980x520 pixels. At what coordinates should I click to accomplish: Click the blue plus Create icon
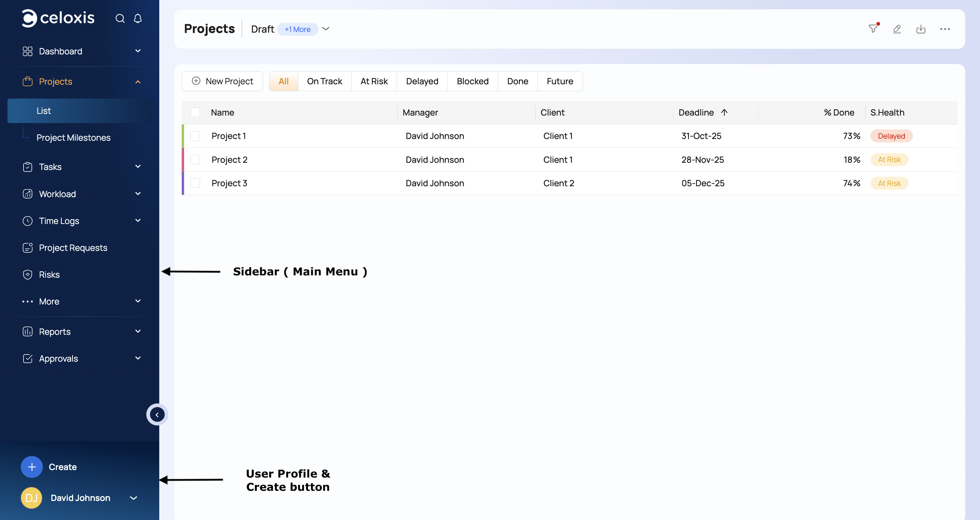pyautogui.click(x=32, y=467)
